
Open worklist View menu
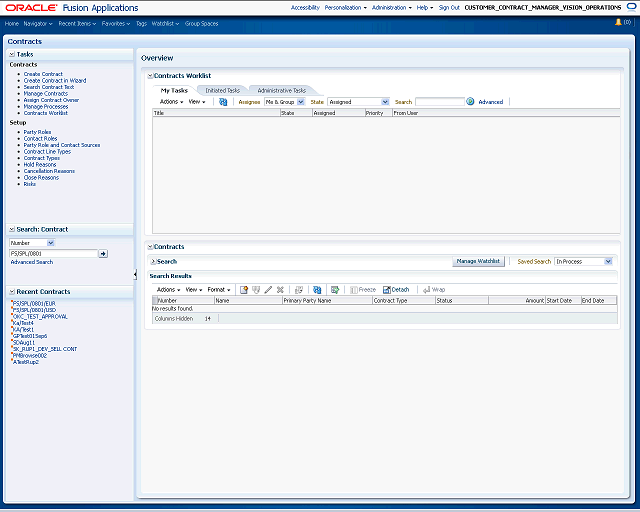click(x=197, y=102)
